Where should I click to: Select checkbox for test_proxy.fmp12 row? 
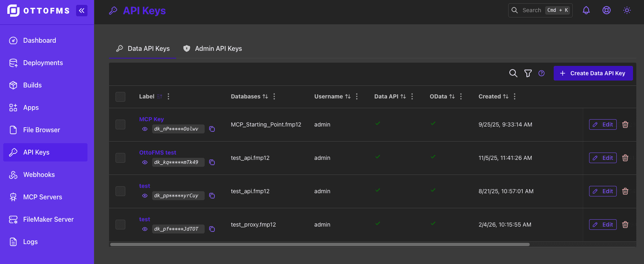point(120,225)
